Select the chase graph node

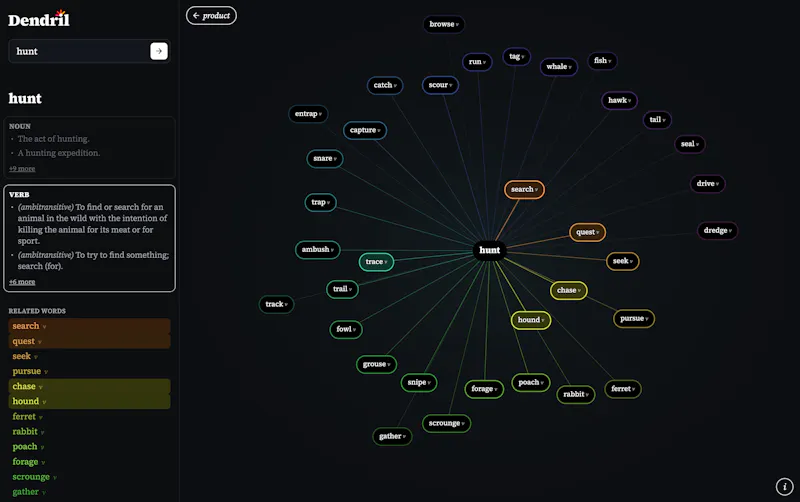(568, 291)
